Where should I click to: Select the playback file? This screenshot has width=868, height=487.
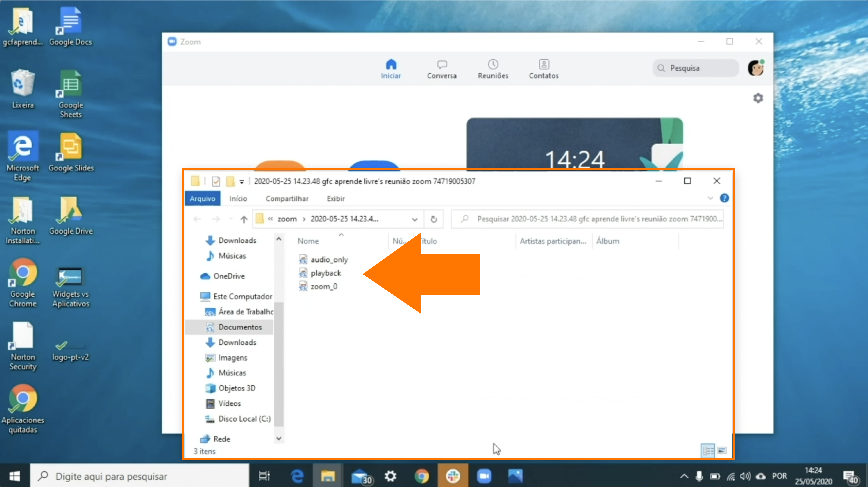[320, 273]
